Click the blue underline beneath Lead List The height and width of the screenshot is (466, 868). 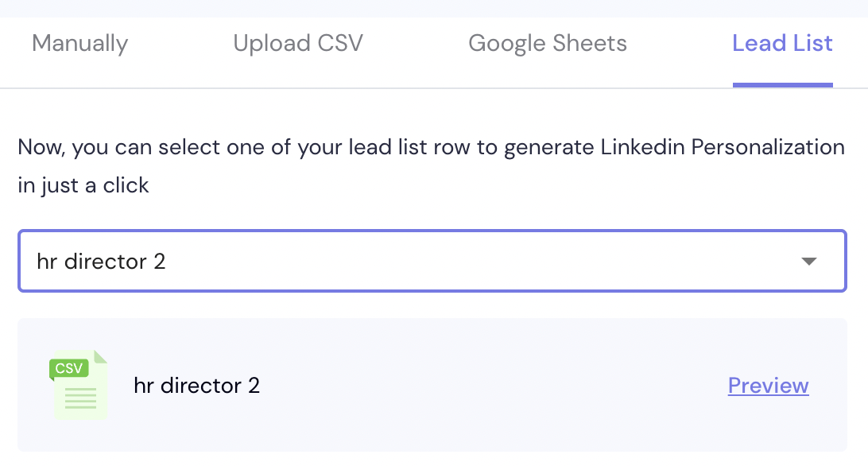click(783, 85)
